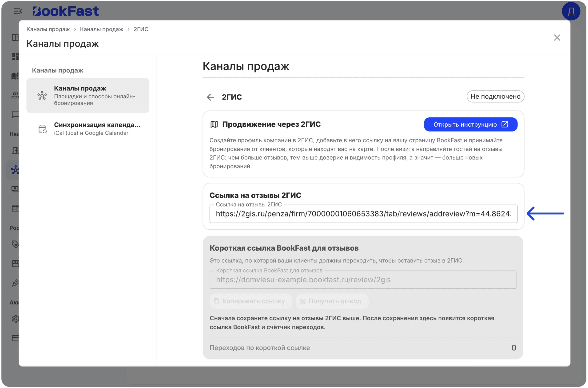The image size is (588, 388).
Task: Click Получить qr-код button
Action: (x=332, y=301)
